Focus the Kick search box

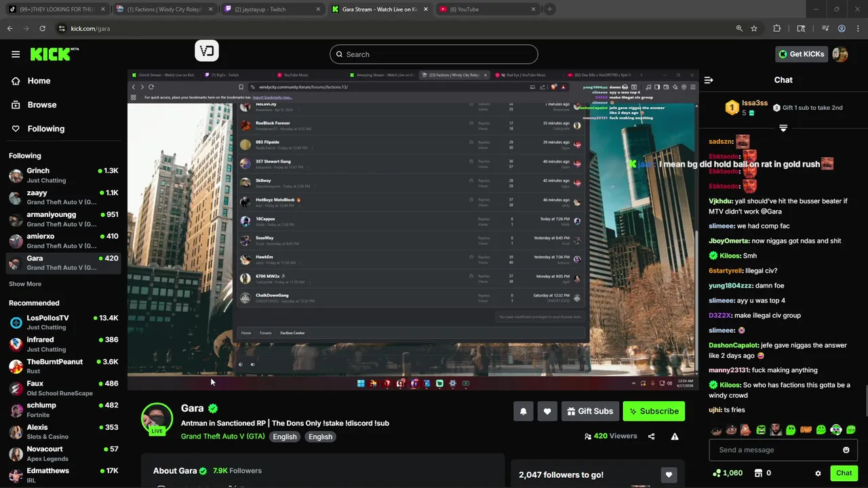[x=434, y=54]
